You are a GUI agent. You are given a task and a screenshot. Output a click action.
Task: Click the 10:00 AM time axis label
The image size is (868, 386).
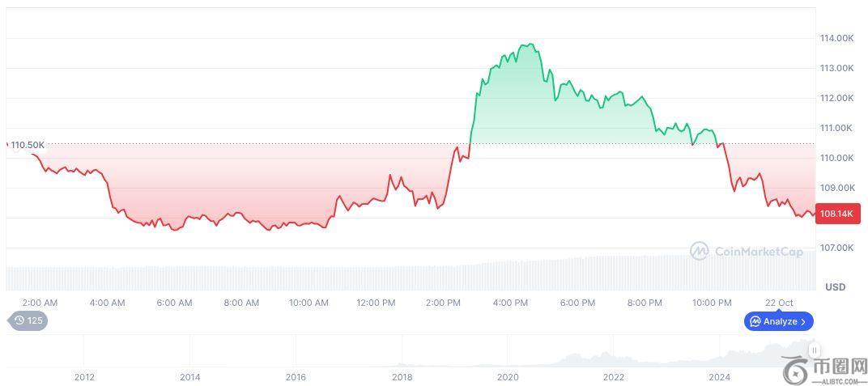(308, 303)
